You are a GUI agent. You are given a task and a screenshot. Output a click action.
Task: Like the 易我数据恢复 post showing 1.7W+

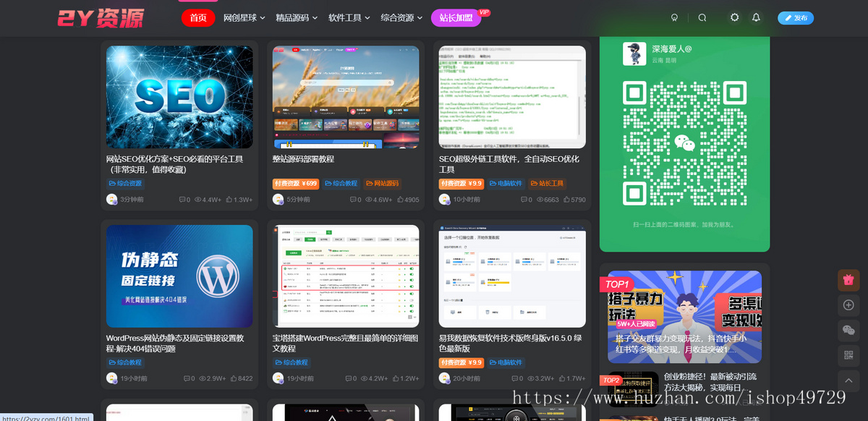click(x=572, y=378)
